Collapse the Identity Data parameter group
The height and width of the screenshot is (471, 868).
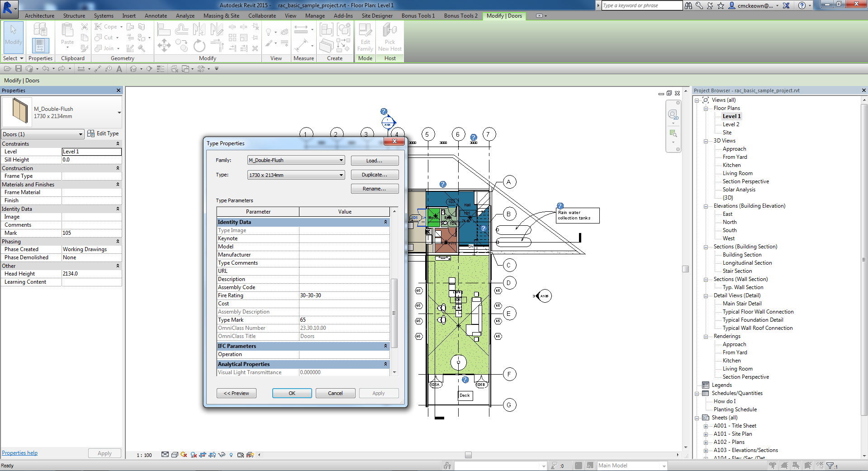(x=385, y=222)
